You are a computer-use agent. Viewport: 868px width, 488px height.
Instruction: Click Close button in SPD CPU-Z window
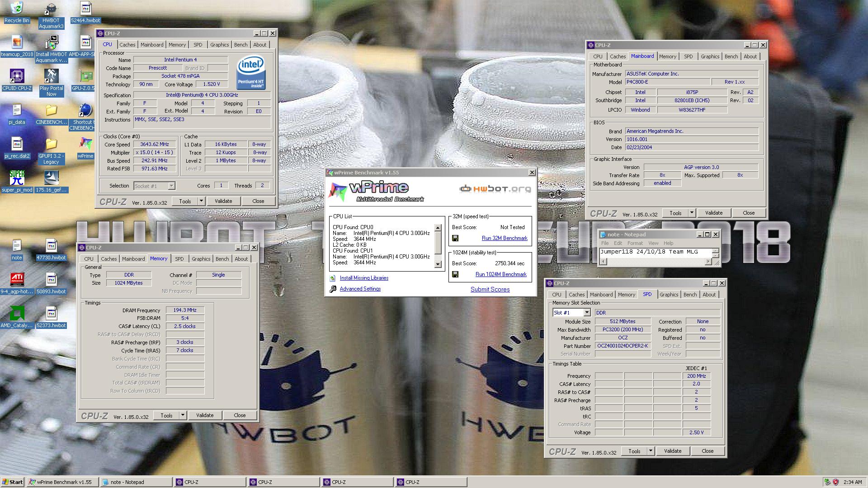point(708,451)
